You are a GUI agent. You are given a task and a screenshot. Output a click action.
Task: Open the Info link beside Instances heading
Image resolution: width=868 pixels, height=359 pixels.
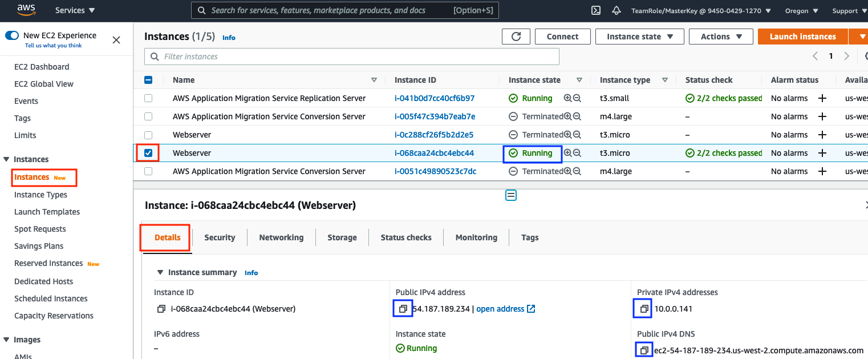pos(229,38)
